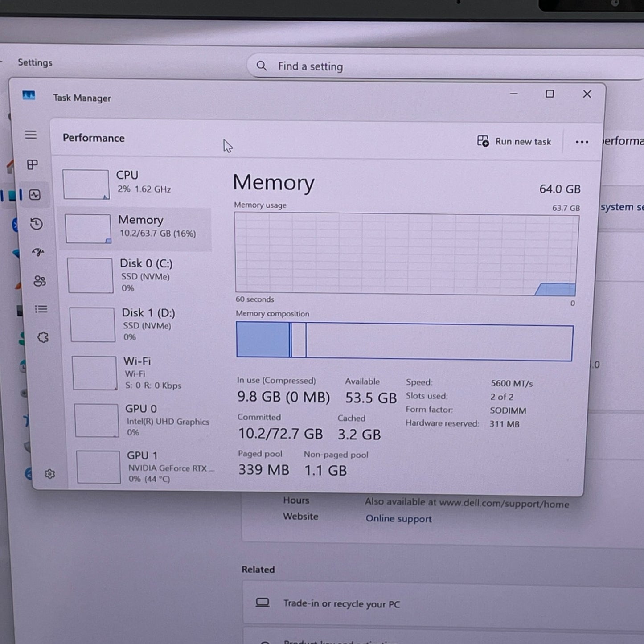
Task: Switch to the Processes page icon
Action: pyautogui.click(x=32, y=165)
